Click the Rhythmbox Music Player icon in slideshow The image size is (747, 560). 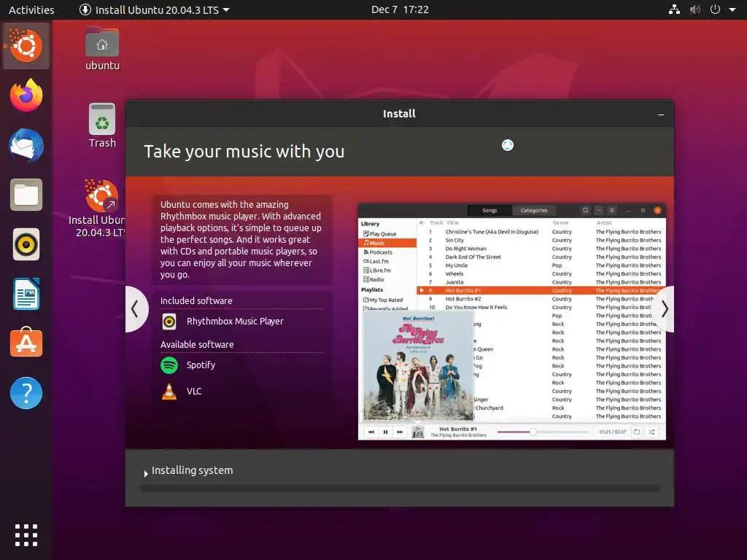pos(169,322)
